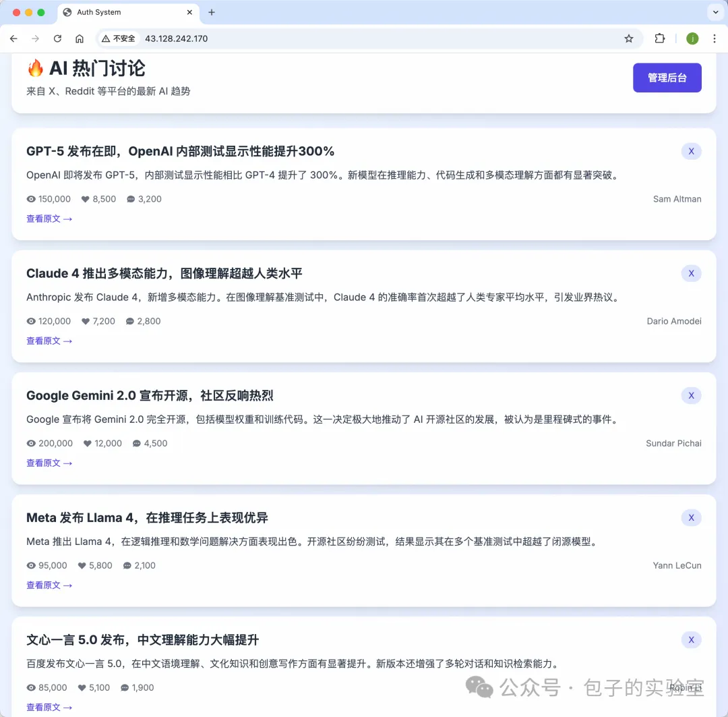
Task: Go back using the browser back arrow
Action: click(x=13, y=38)
